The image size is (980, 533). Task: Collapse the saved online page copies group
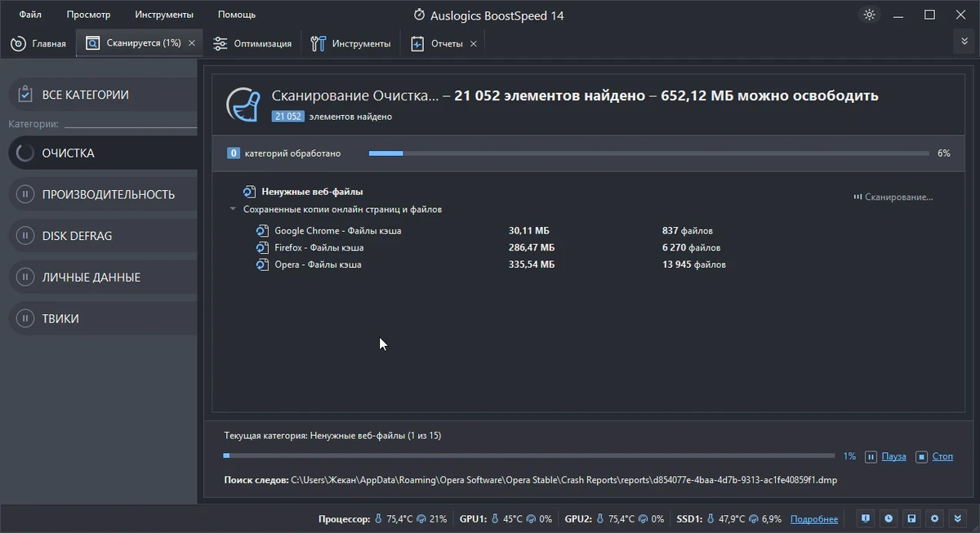[234, 210]
